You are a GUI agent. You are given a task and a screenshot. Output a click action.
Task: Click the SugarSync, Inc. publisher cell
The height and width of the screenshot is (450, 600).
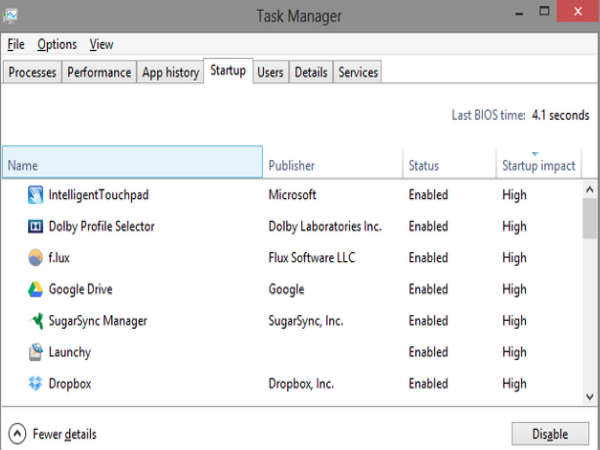coord(306,321)
